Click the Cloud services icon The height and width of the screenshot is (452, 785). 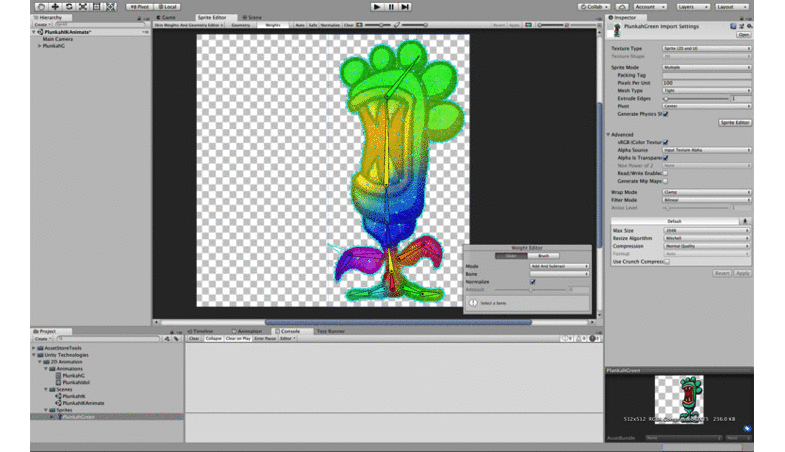[622, 7]
